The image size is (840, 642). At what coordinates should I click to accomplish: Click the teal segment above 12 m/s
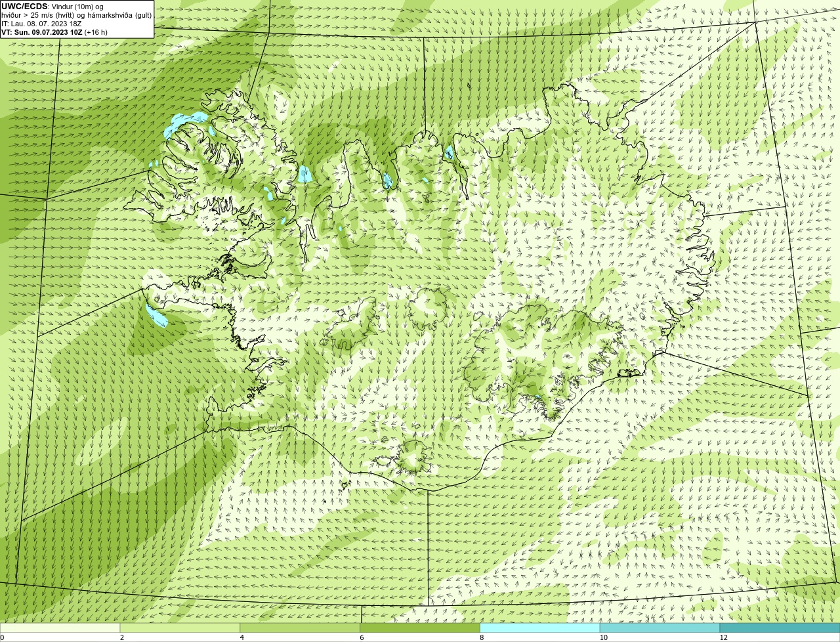pyautogui.click(x=780, y=628)
